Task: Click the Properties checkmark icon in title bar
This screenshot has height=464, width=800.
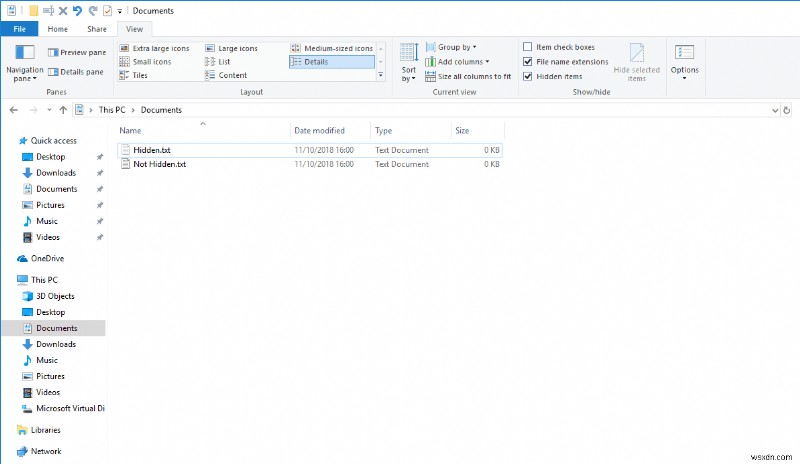Action: pyautogui.click(x=107, y=10)
